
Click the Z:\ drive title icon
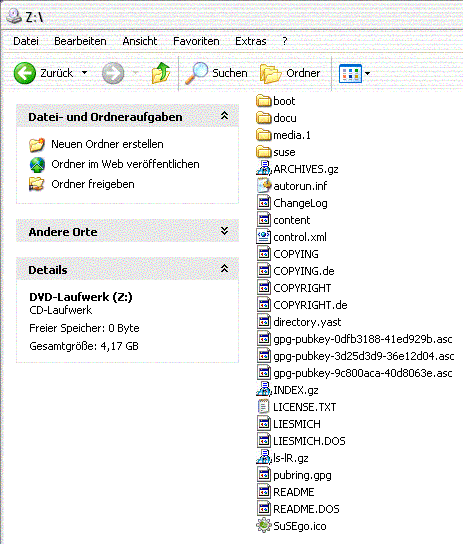14,16
